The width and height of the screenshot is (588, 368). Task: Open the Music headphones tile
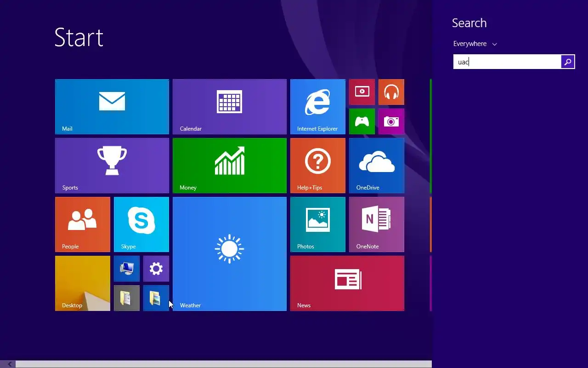[x=391, y=92]
